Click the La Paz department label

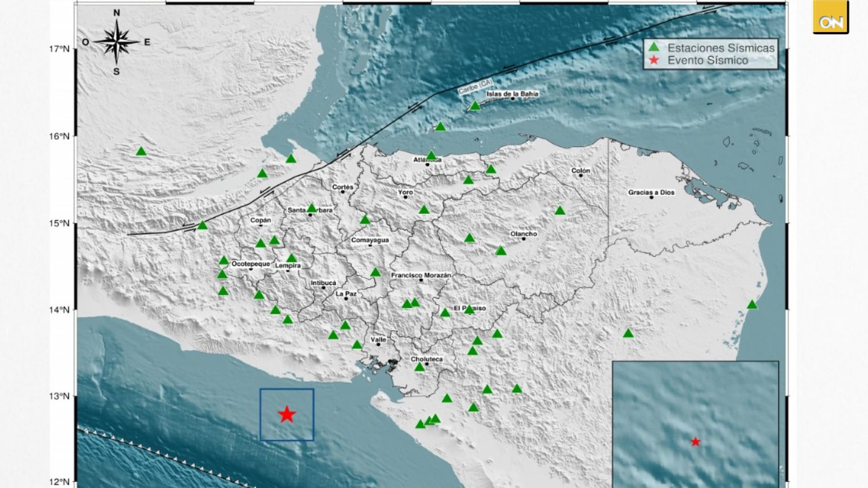[x=347, y=294]
